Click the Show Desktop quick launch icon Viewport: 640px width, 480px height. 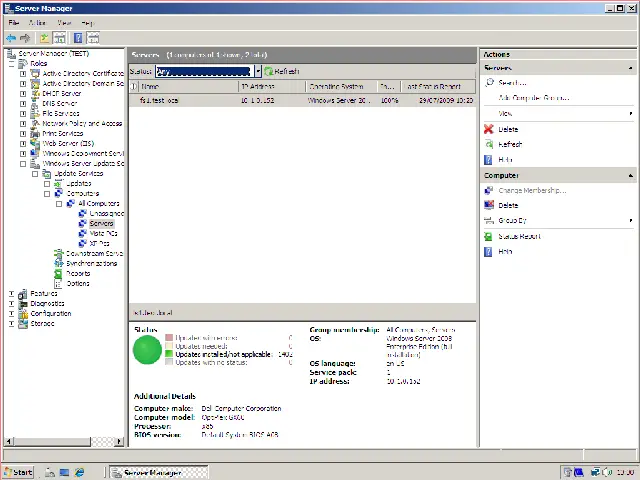click(64, 473)
